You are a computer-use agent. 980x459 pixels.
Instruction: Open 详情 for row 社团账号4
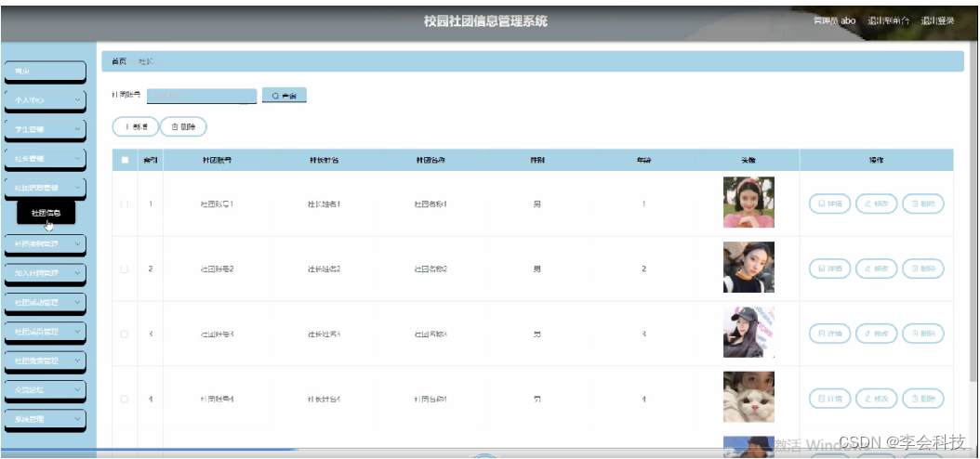tap(829, 399)
